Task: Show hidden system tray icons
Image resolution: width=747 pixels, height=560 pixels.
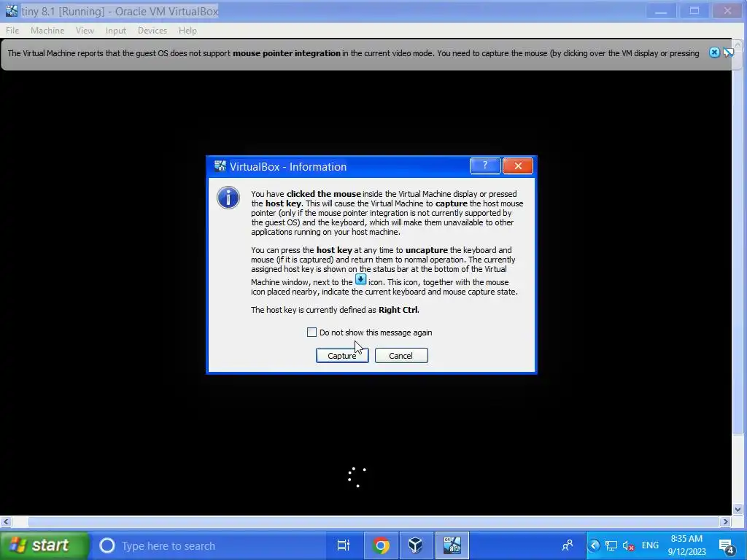Action: tap(594, 545)
